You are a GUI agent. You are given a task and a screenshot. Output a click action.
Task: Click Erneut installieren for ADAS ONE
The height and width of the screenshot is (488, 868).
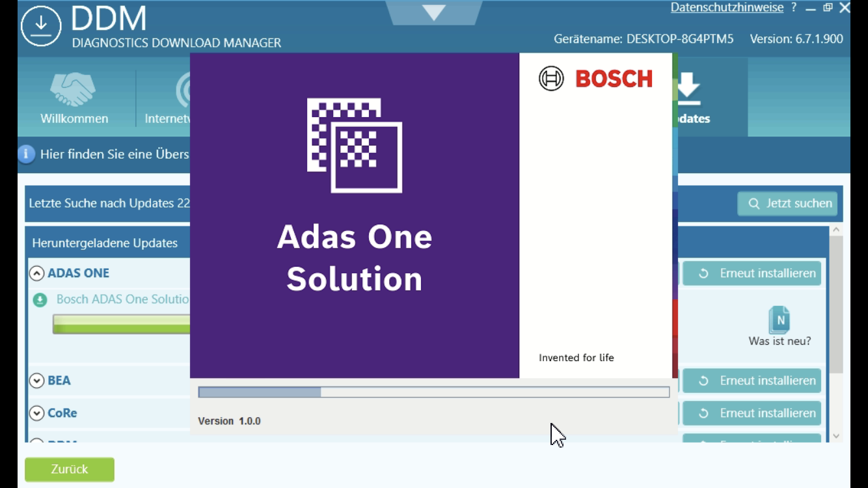(752, 273)
